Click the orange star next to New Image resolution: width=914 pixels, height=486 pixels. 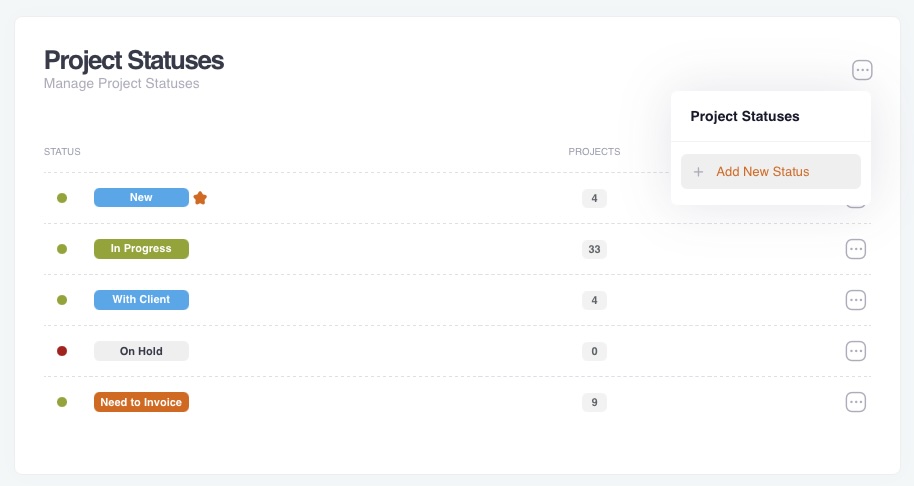coord(200,198)
